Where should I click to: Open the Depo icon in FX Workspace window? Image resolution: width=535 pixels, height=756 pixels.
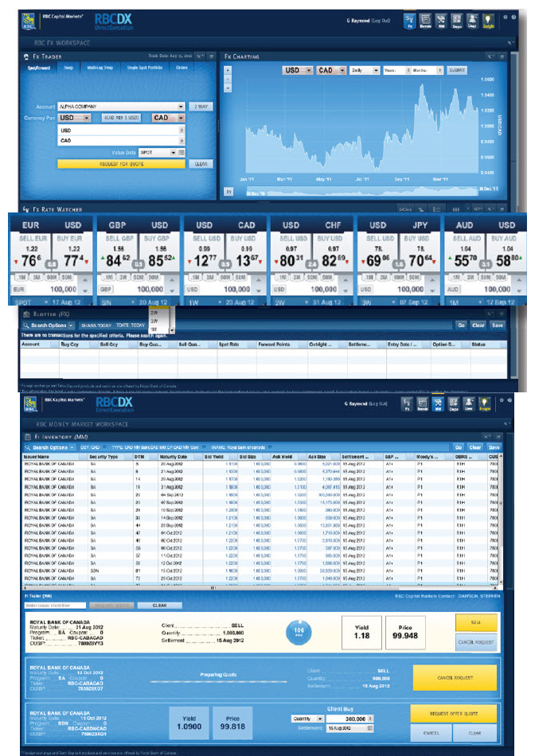pyautogui.click(x=456, y=21)
